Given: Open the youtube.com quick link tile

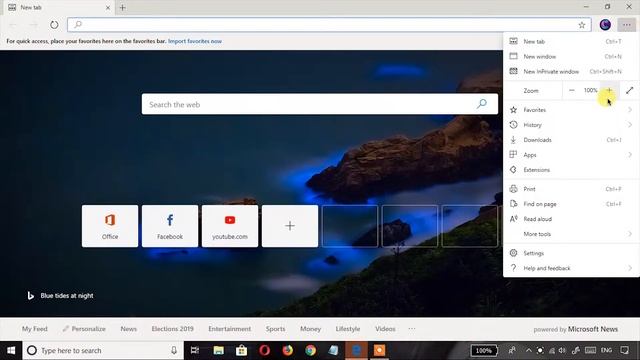Looking at the screenshot, I should click(x=230, y=226).
